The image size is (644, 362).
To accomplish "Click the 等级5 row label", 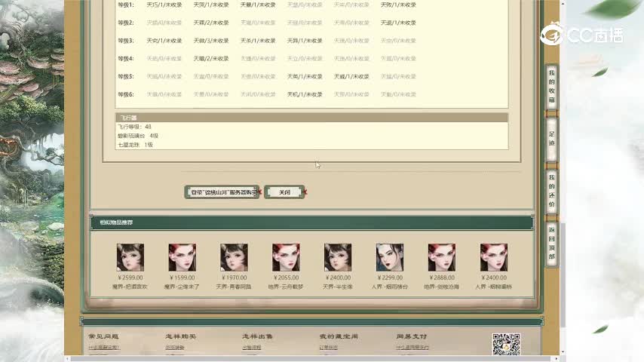I will [x=126, y=76].
